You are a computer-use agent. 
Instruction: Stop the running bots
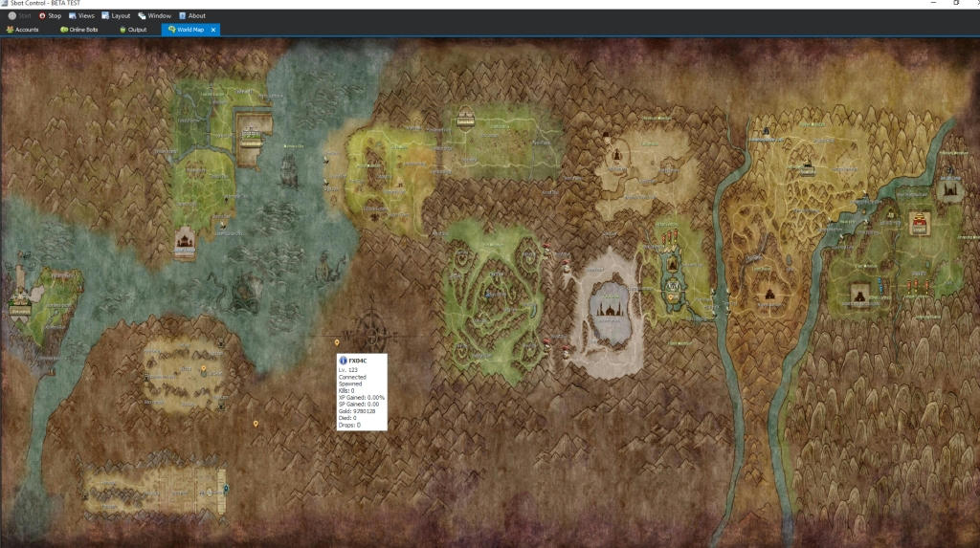click(50, 15)
